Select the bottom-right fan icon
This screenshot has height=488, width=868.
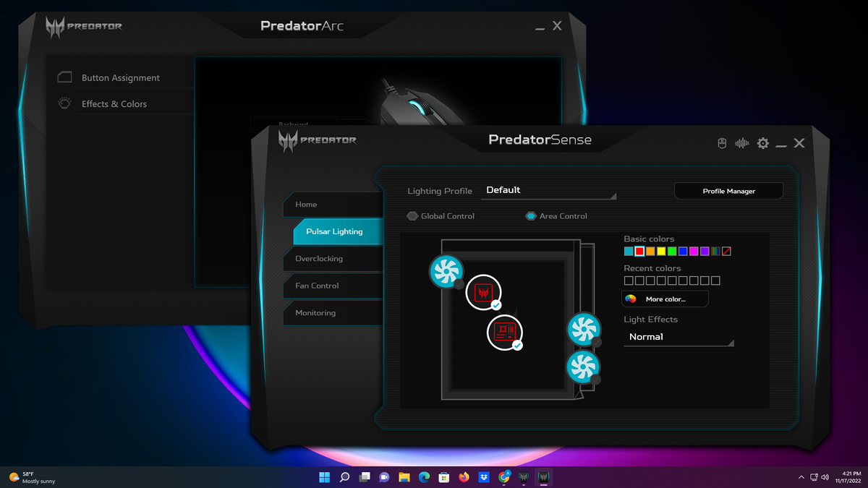(x=583, y=367)
